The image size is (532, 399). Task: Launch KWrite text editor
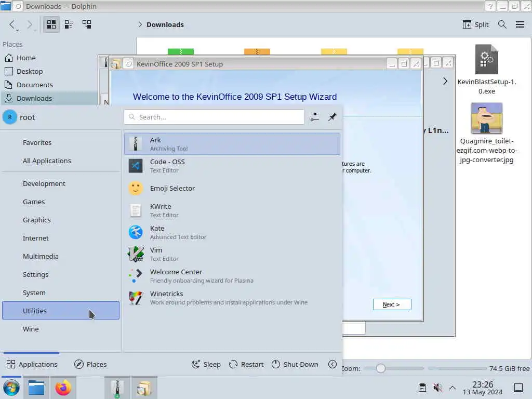[x=232, y=210]
